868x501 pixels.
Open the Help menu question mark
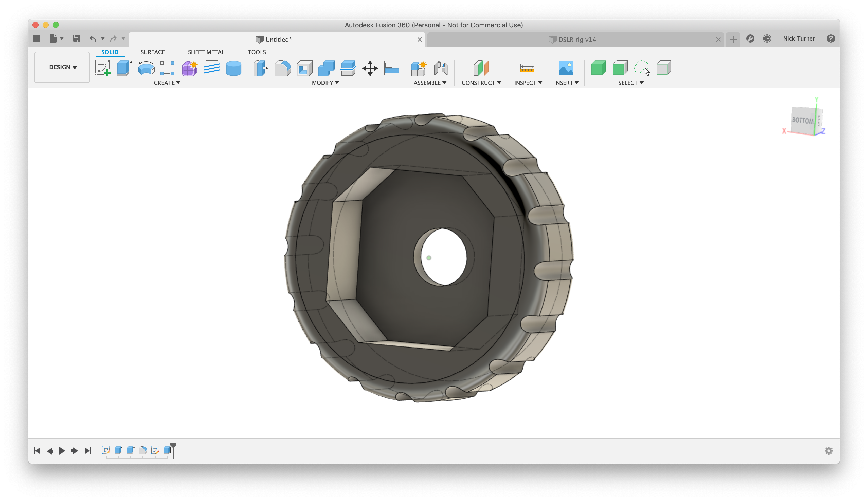[830, 38]
